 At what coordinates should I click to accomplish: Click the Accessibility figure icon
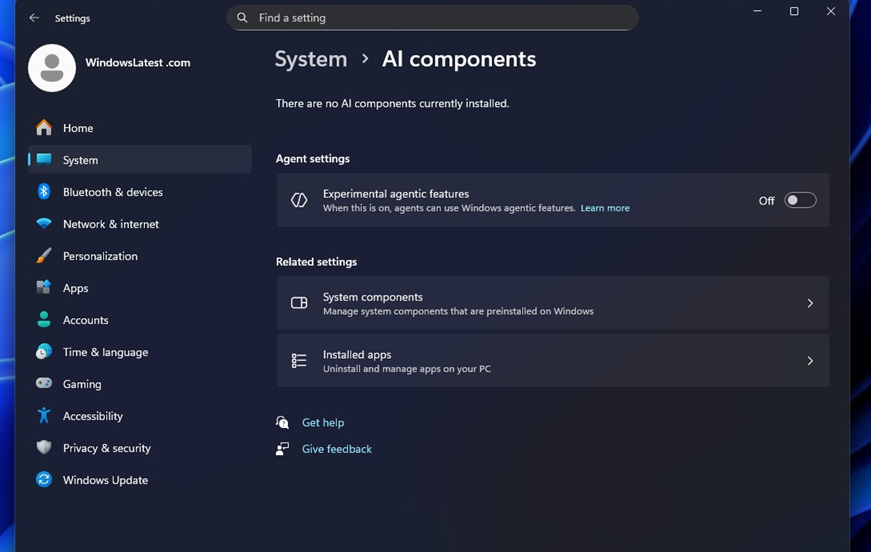(x=44, y=415)
